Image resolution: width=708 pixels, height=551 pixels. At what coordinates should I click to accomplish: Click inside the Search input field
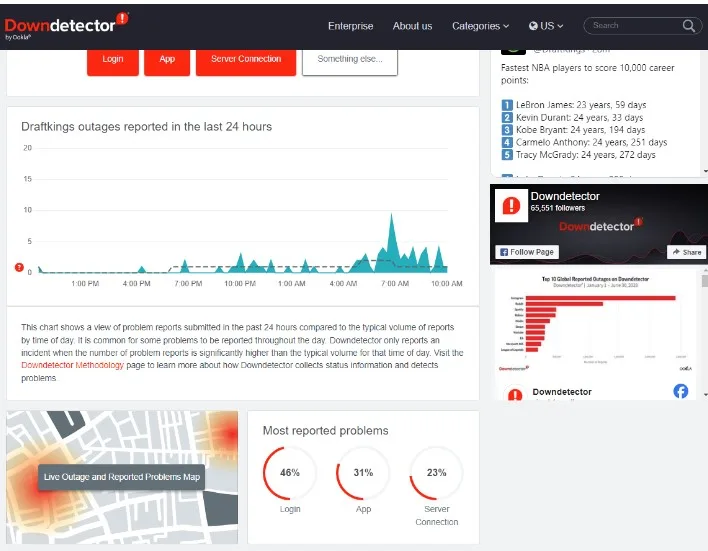[x=636, y=26]
